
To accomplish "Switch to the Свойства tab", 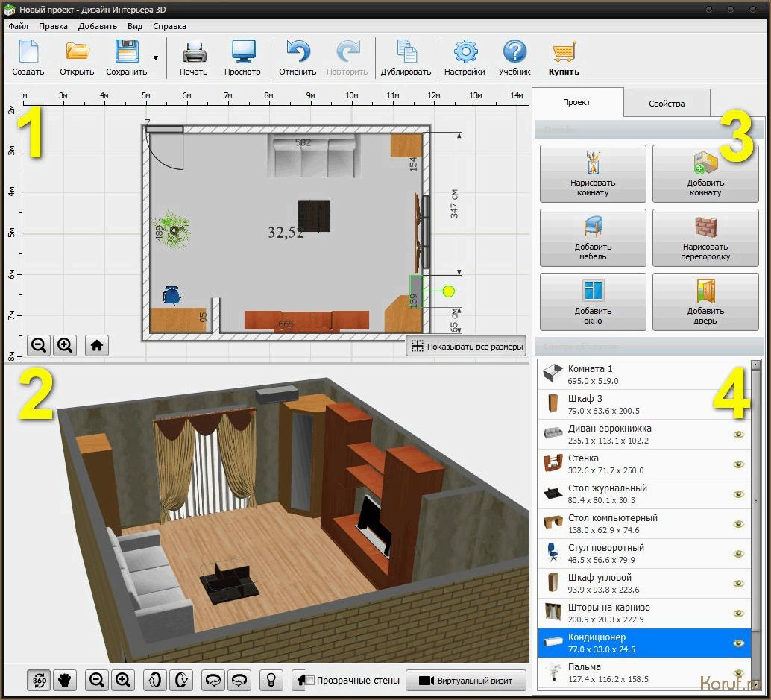I will (x=666, y=104).
